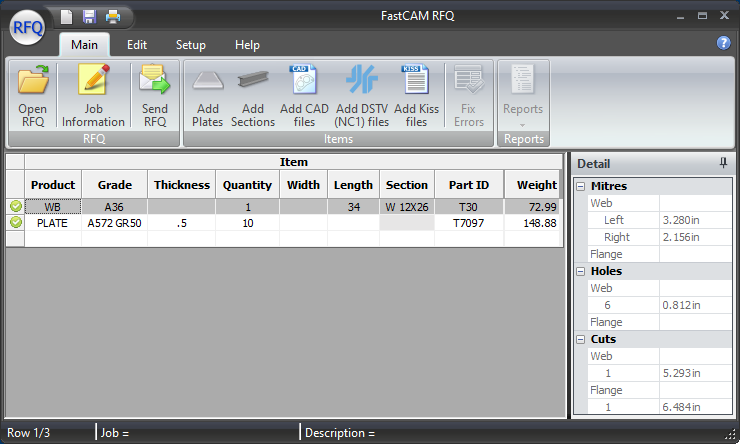Image resolution: width=740 pixels, height=444 pixels.
Task: Collapse the Holes section
Action: click(581, 271)
